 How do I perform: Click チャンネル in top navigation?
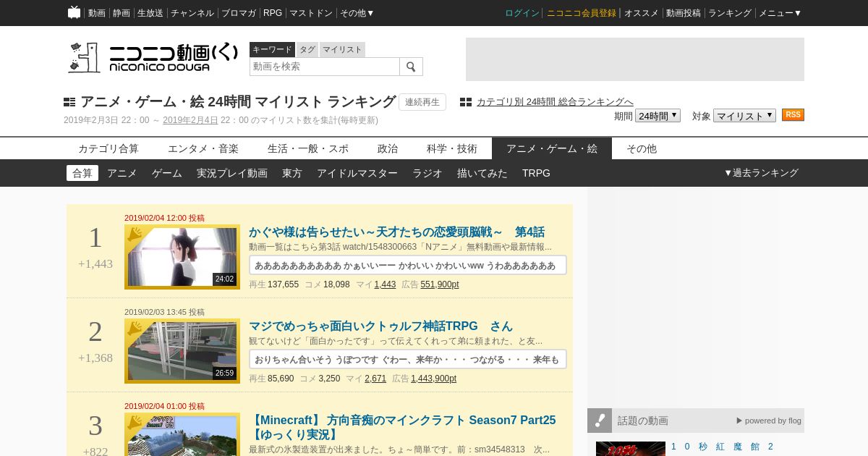pyautogui.click(x=192, y=13)
